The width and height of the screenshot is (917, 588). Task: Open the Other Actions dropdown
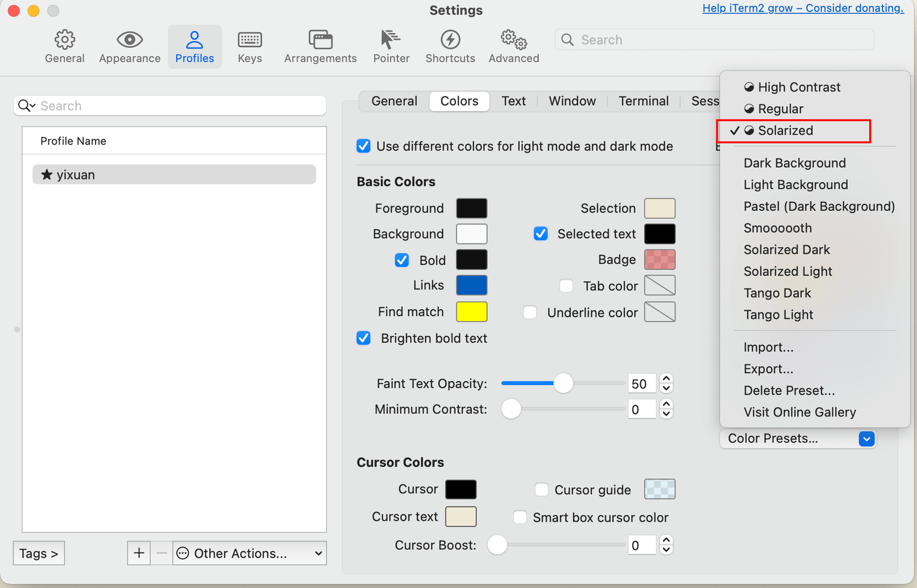click(250, 553)
